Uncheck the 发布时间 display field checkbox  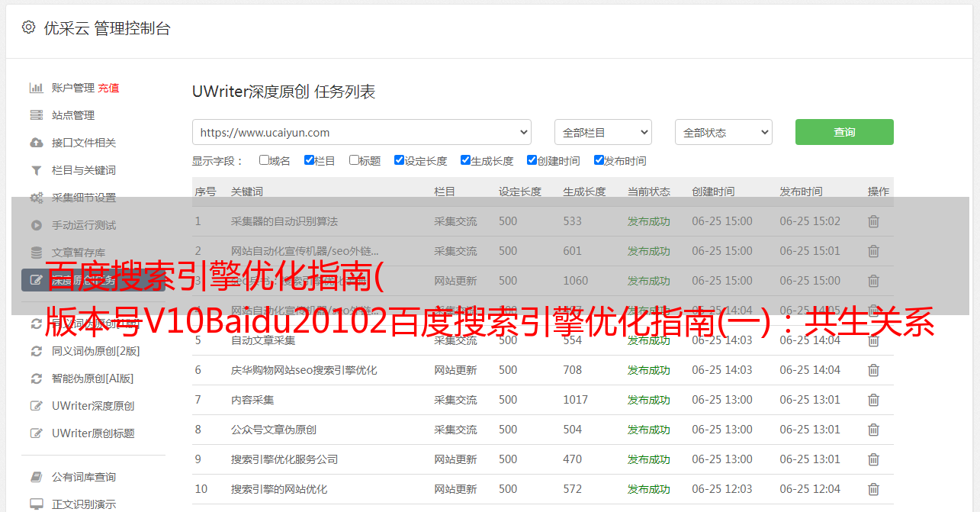[599, 160]
